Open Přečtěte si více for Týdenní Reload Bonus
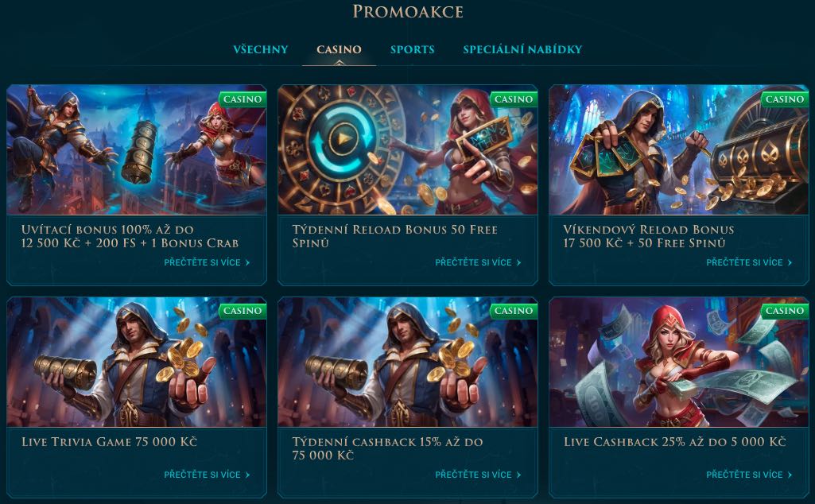 (478, 262)
